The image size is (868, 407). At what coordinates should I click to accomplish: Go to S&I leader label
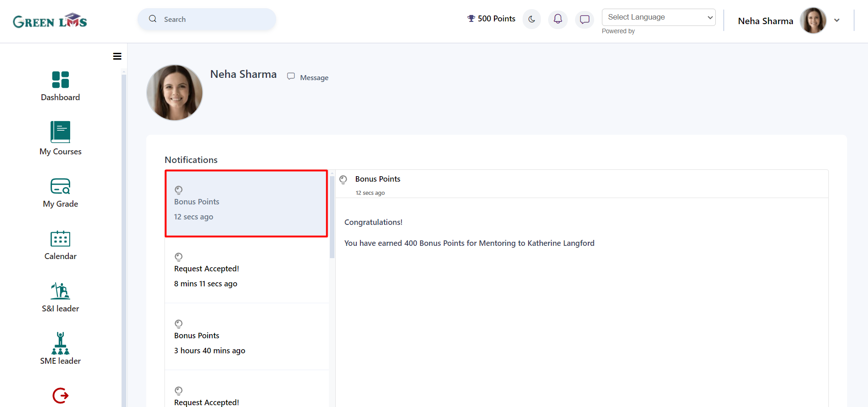coord(61,309)
